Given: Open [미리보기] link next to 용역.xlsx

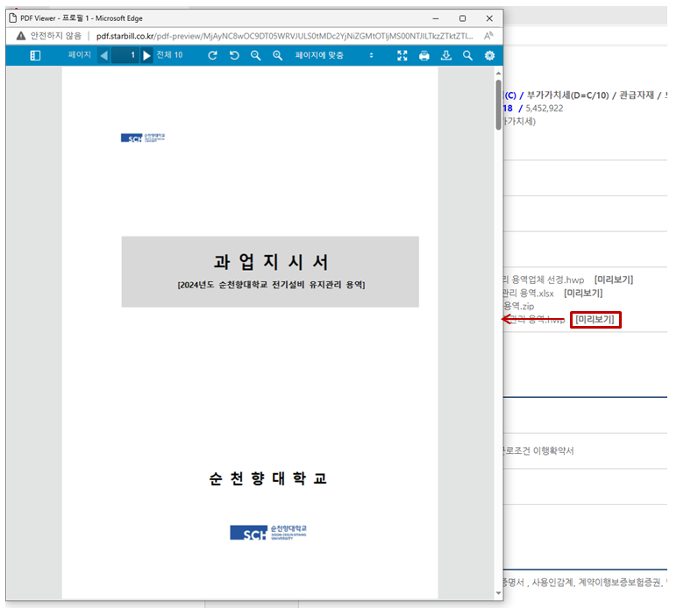Looking at the screenshot, I should pyautogui.click(x=583, y=293).
